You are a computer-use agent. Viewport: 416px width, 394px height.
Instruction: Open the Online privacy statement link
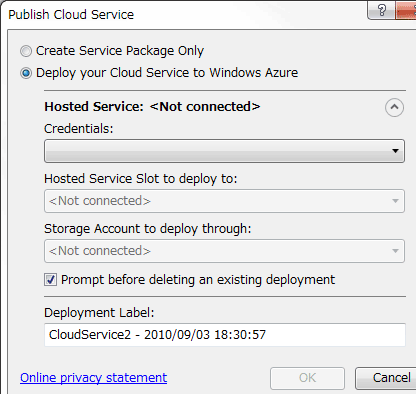click(x=93, y=378)
